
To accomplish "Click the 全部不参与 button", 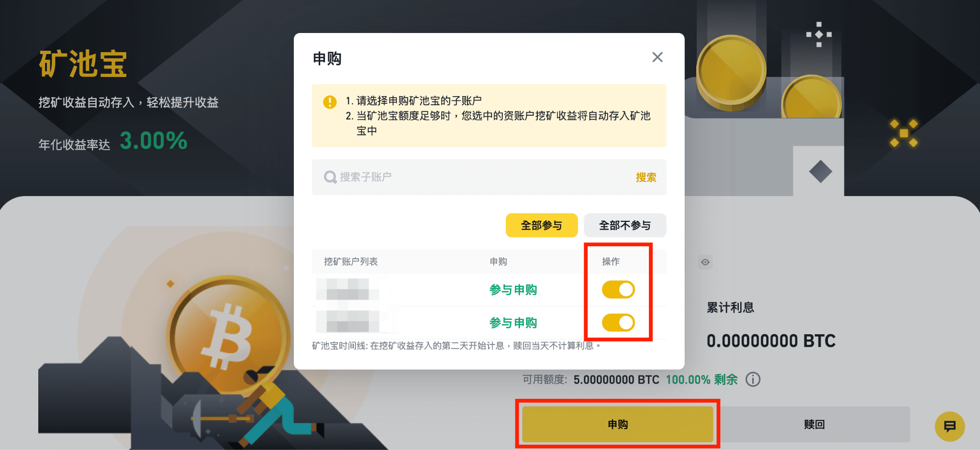I will pos(625,225).
